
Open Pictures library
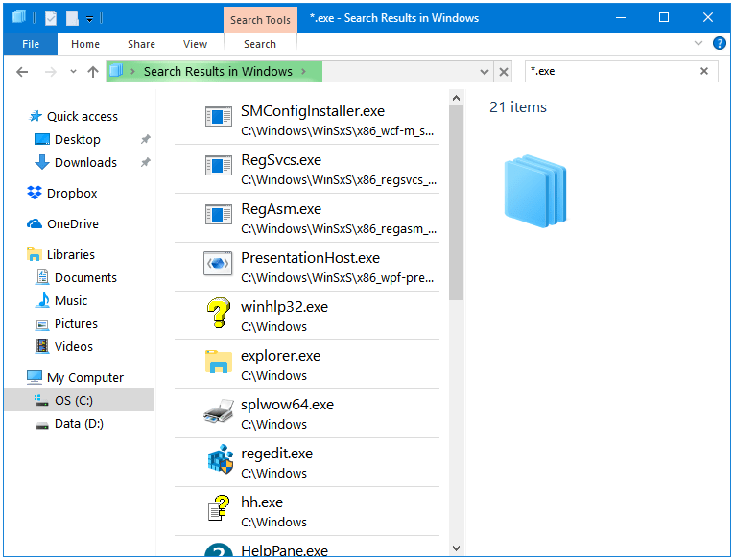(76, 323)
